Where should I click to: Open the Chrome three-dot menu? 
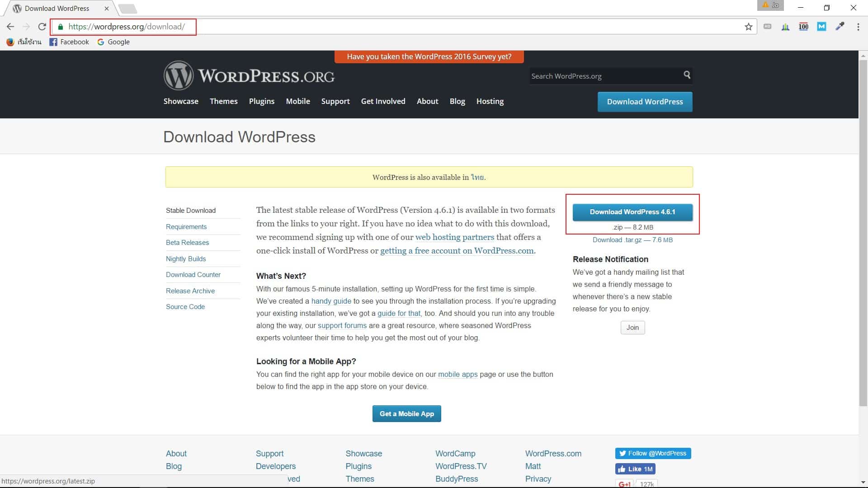[858, 27]
